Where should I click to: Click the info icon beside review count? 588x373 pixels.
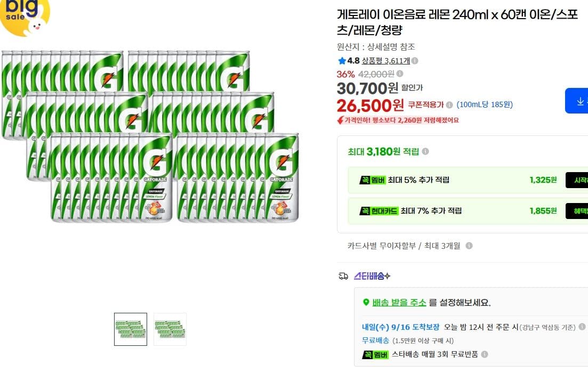click(415, 61)
